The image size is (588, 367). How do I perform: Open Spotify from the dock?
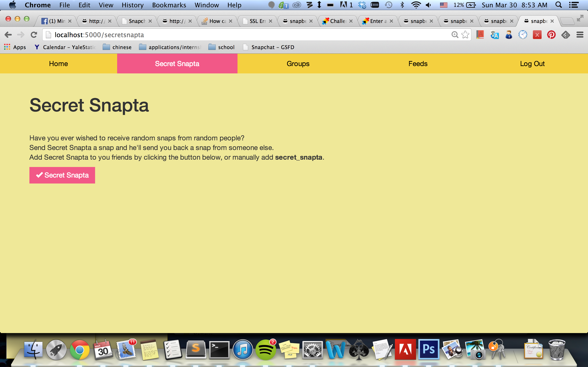[266, 350]
